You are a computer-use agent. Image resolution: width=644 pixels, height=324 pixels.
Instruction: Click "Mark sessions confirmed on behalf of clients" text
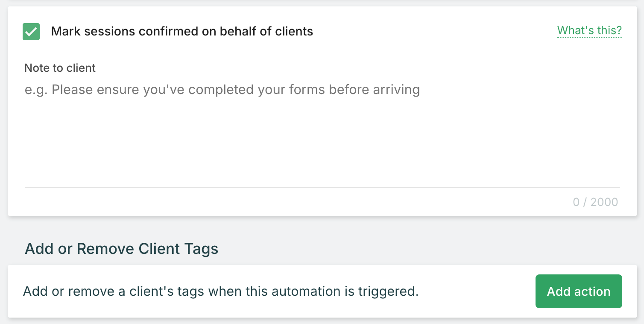(x=182, y=31)
